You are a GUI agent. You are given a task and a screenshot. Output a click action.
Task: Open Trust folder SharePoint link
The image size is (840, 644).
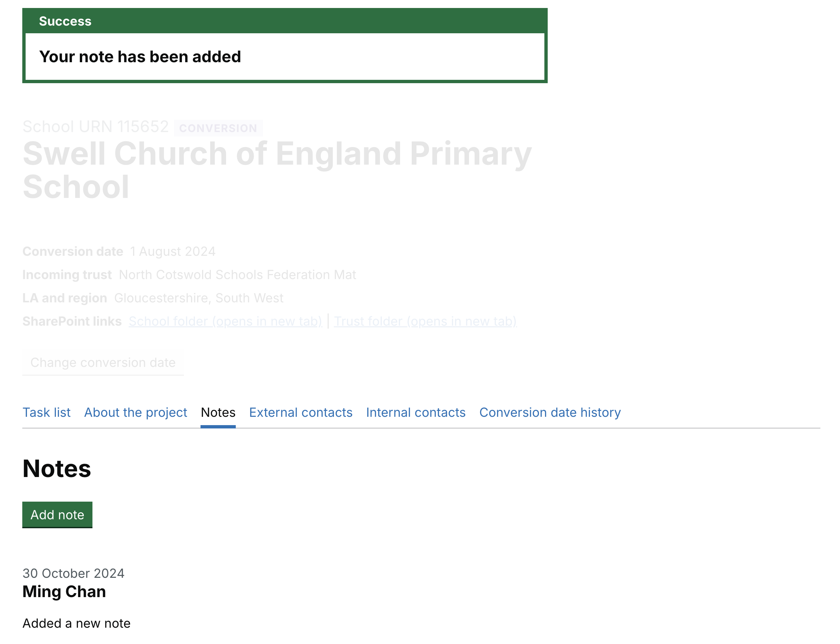click(425, 321)
